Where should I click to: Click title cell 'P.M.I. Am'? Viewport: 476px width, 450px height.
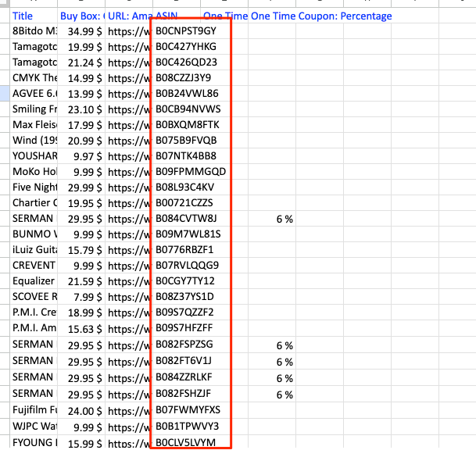tap(34, 328)
